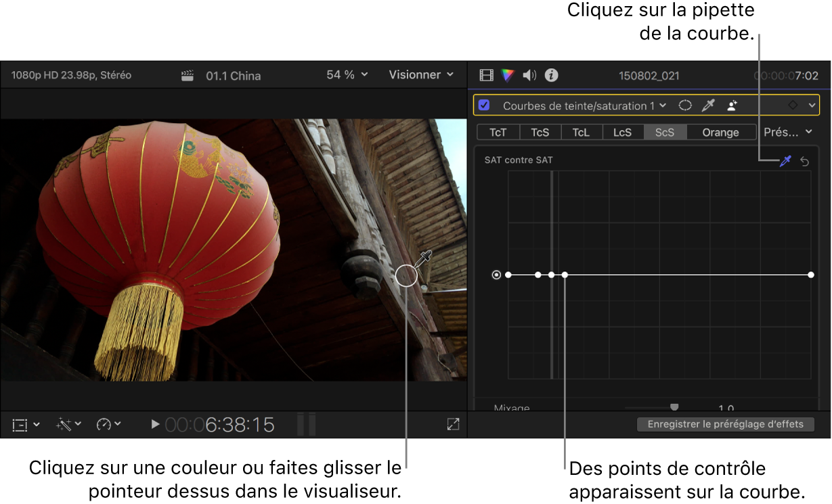The height and width of the screenshot is (504, 832).
Task: Play the clip in the viewer
Action: tap(155, 424)
